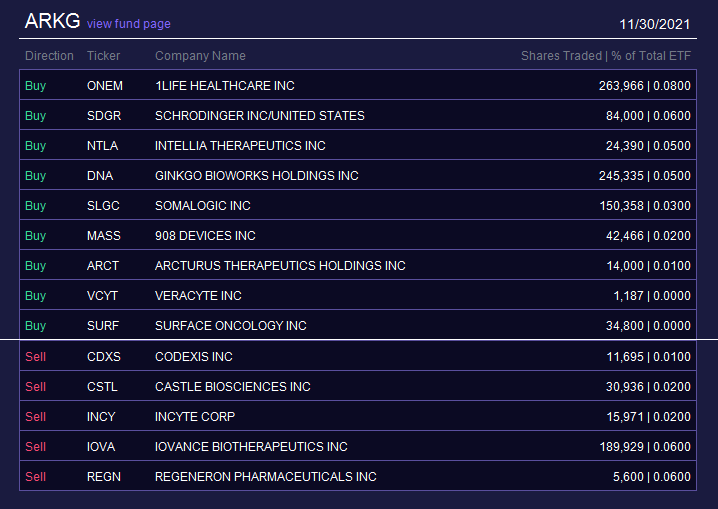The image size is (718, 509).
Task: Click the value 1,187 | 0.0000
Action: click(x=652, y=296)
